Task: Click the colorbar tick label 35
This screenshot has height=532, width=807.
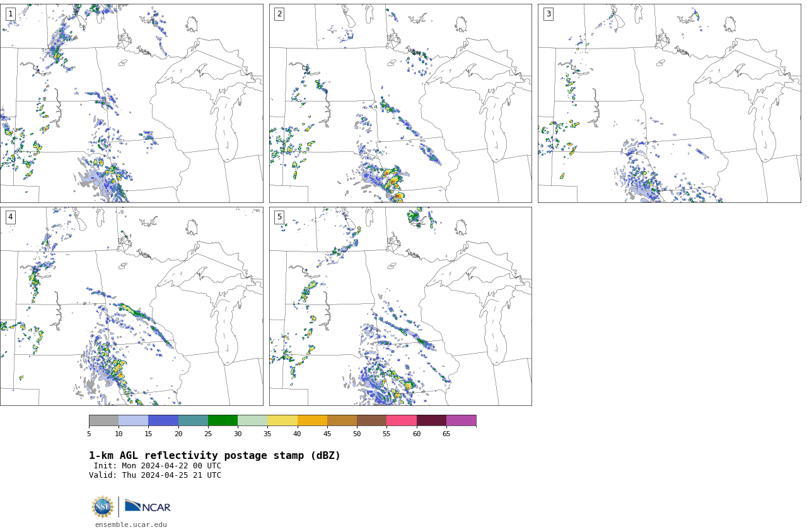Action: 267,434
